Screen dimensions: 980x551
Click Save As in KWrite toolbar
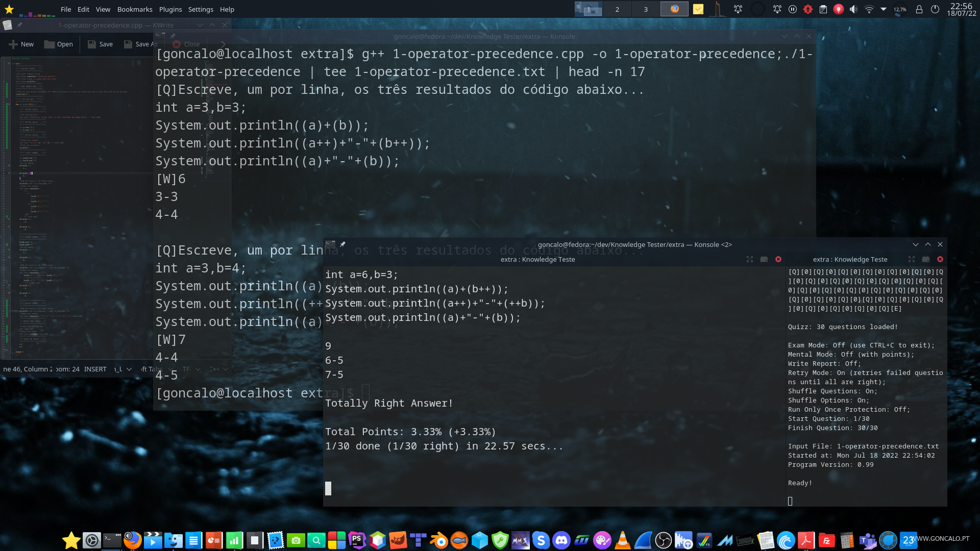pos(141,44)
